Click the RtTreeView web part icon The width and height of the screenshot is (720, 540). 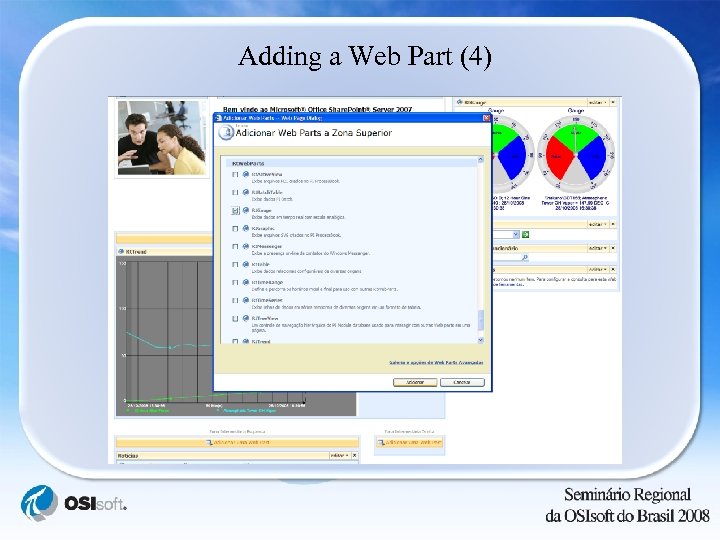[x=246, y=318]
